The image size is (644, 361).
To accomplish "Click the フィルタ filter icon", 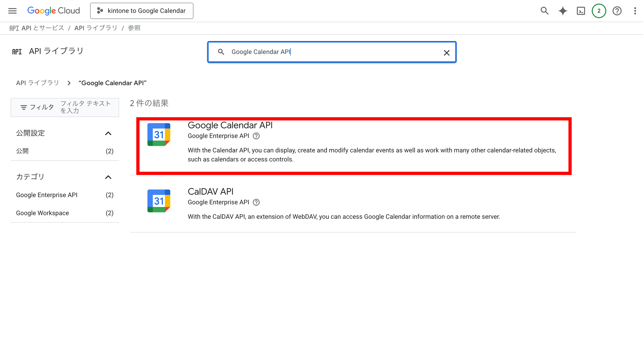I will pos(24,107).
